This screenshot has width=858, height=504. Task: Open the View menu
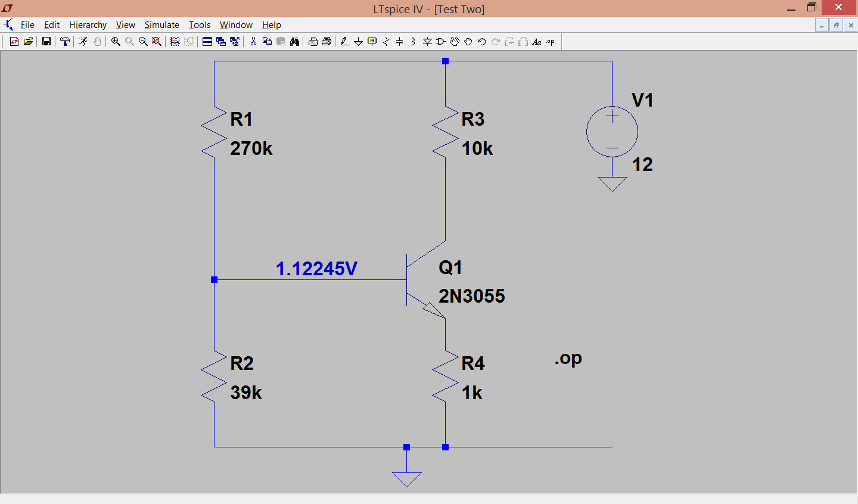(x=125, y=25)
